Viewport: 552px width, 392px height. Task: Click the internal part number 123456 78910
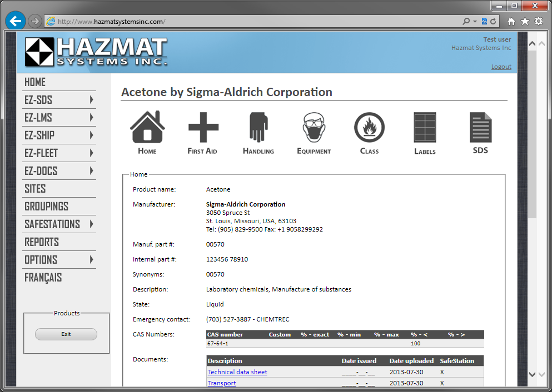coord(227,259)
